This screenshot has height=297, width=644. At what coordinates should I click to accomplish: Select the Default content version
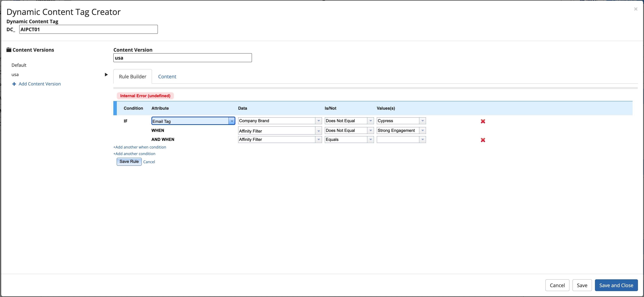(19, 65)
